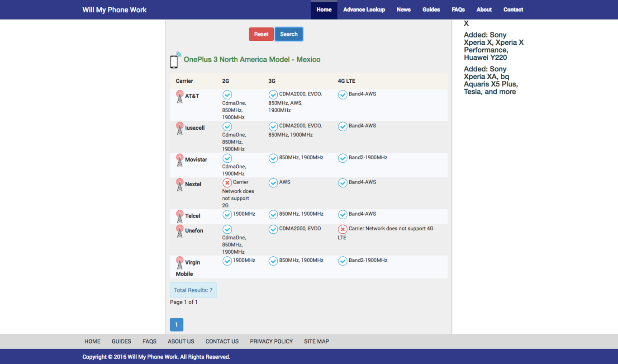Click the Will My Phone Work site title

114,9
